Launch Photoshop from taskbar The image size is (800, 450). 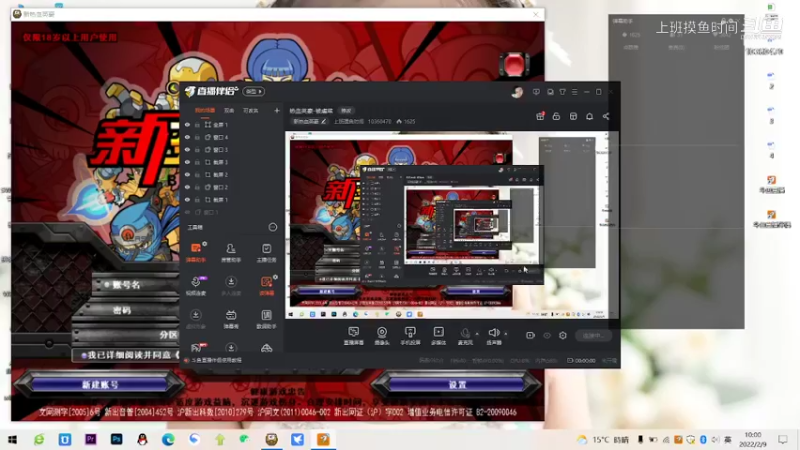pyautogui.click(x=116, y=439)
